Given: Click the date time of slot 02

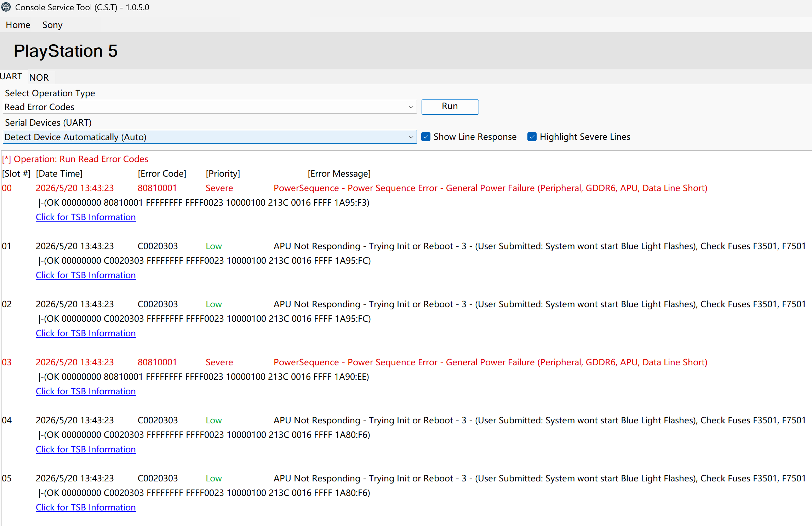Looking at the screenshot, I should [75, 304].
